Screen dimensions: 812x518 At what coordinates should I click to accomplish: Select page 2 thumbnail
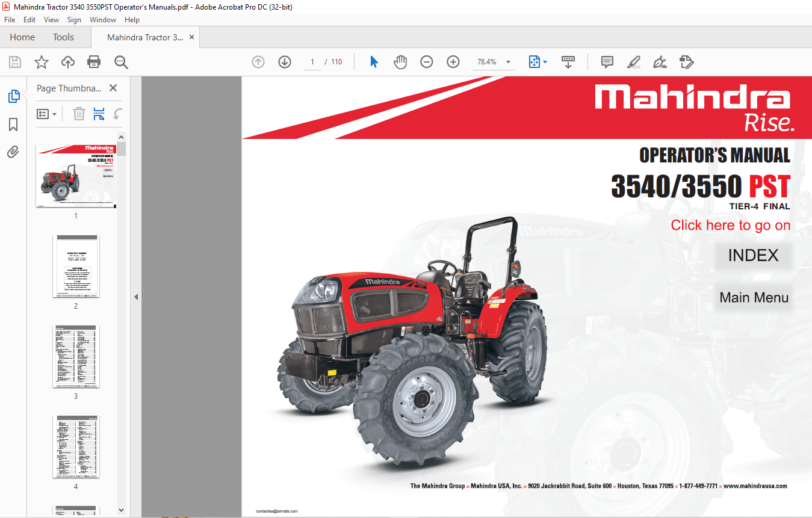click(x=76, y=266)
